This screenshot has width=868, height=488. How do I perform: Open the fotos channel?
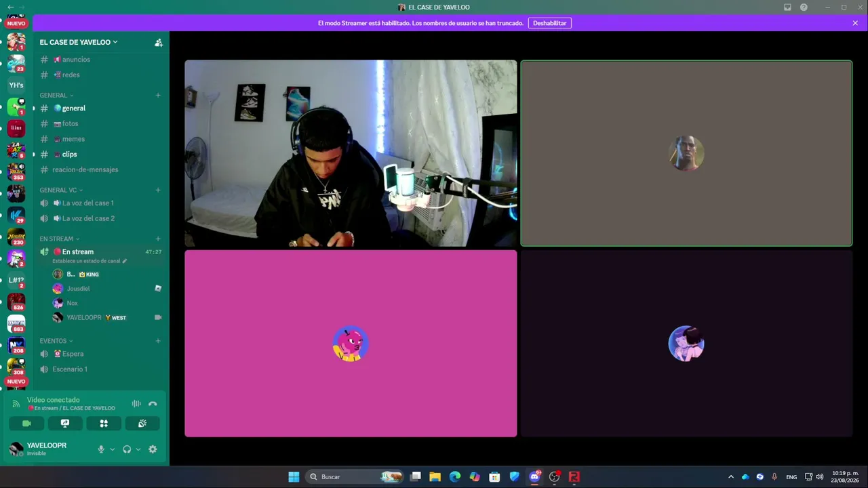click(x=100, y=124)
